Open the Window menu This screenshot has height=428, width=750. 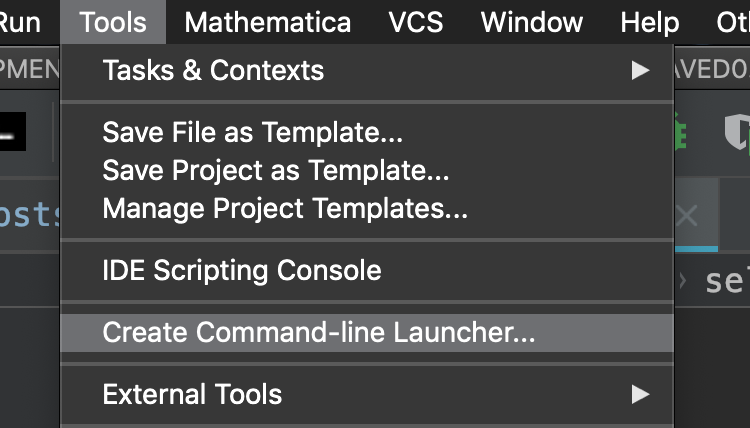[x=531, y=21]
